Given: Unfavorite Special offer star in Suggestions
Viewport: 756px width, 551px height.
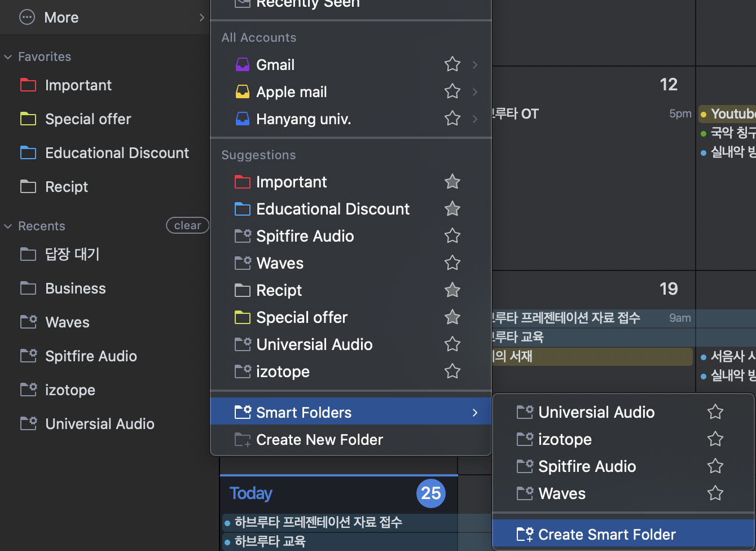Looking at the screenshot, I should click(452, 317).
